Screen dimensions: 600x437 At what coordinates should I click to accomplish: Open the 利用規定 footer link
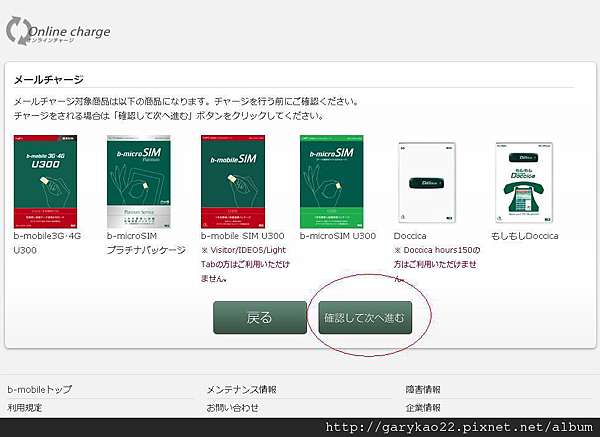tap(25, 408)
